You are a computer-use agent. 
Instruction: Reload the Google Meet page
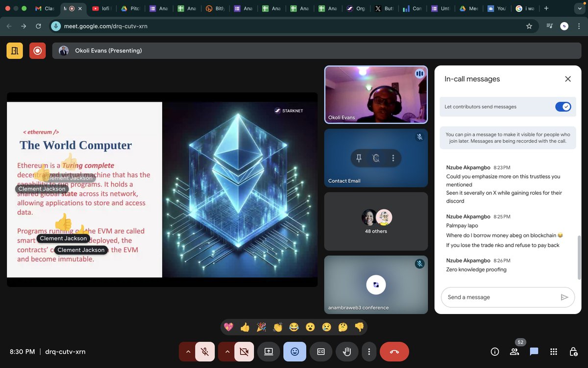pyautogui.click(x=39, y=26)
